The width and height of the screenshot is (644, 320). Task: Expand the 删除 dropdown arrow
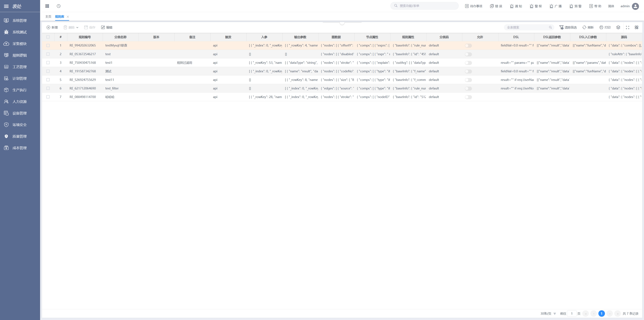coord(77,28)
